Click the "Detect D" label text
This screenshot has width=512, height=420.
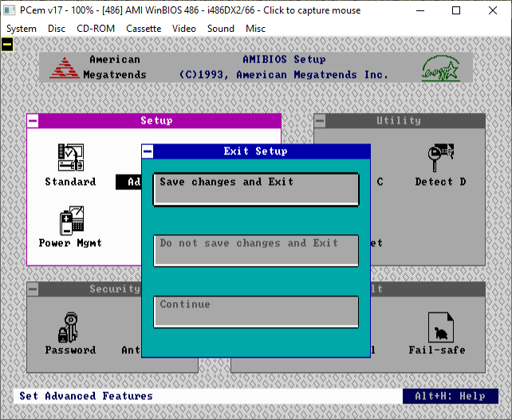tap(440, 182)
